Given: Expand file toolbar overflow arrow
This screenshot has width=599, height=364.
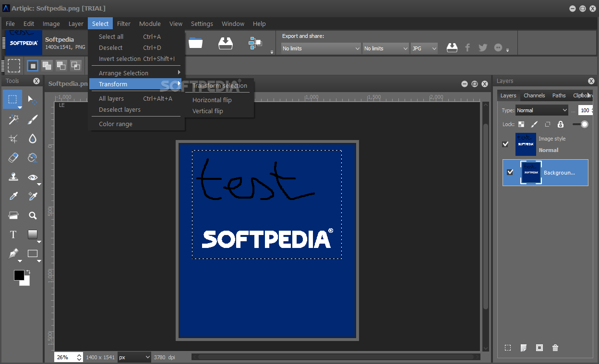Looking at the screenshot, I should point(272,52).
